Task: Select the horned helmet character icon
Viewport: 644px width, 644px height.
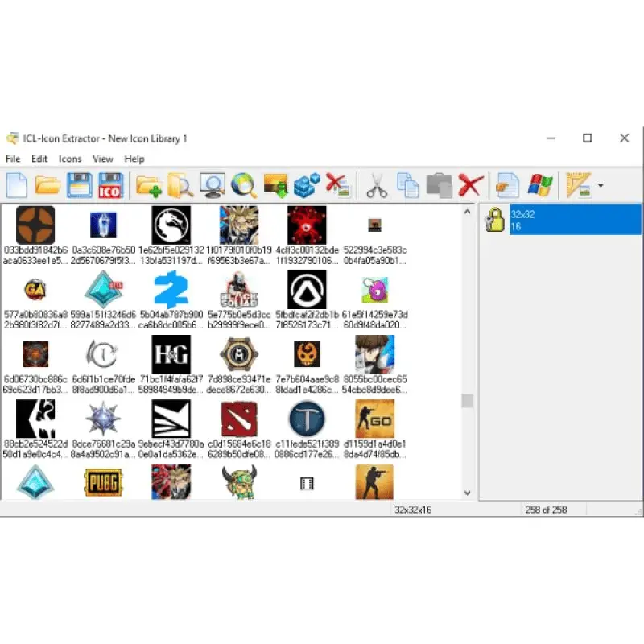Action: (x=239, y=482)
